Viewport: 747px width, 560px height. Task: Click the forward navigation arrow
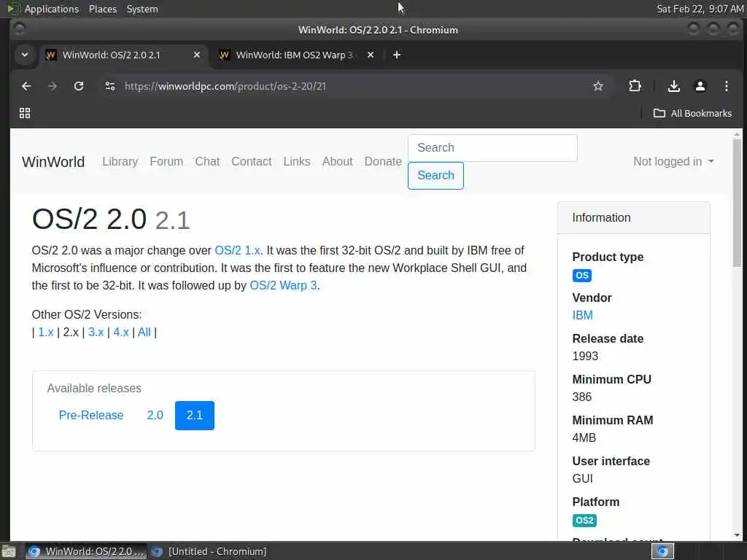pyautogui.click(x=53, y=86)
